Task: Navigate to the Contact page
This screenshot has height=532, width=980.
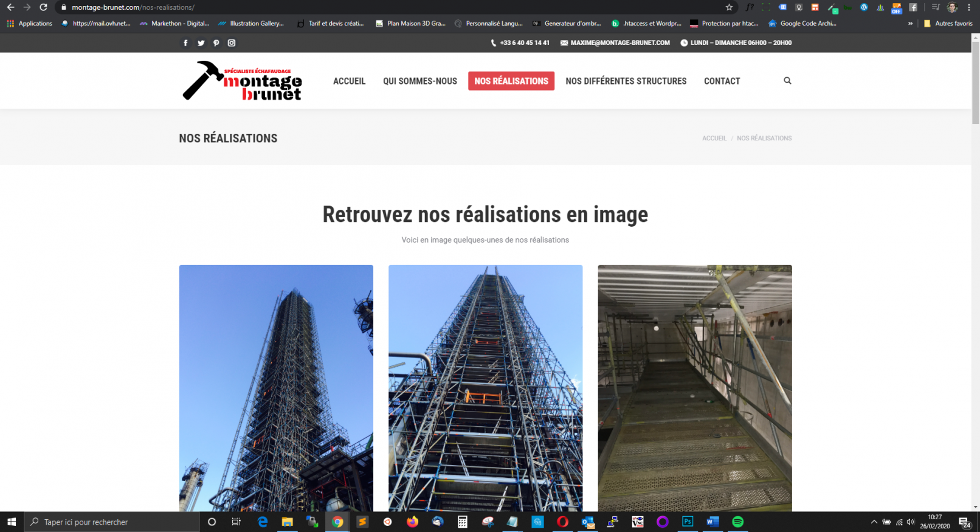Action: point(722,81)
